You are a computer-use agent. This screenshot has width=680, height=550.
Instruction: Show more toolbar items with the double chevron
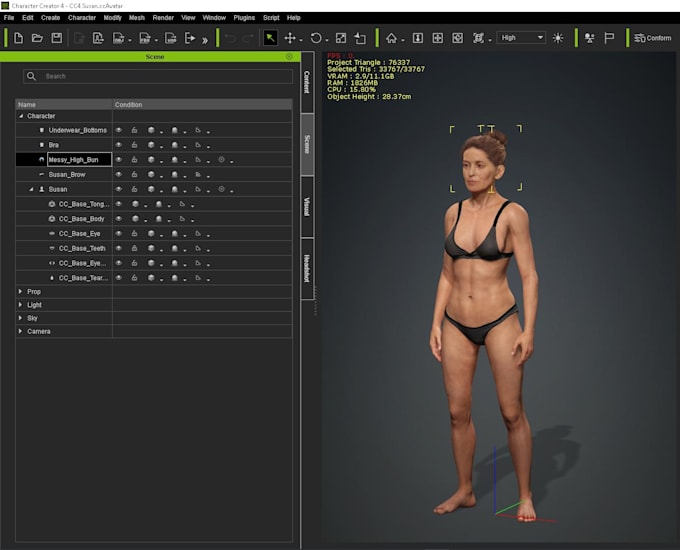(x=205, y=40)
